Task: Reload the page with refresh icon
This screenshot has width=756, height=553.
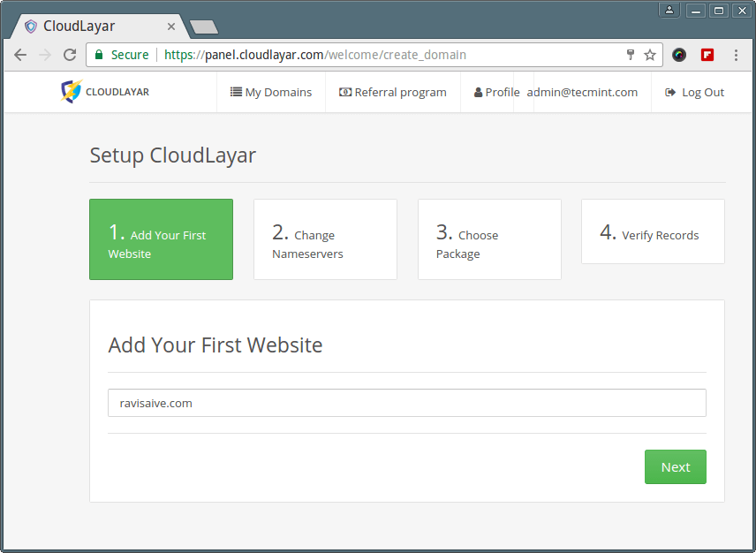Action: (x=70, y=55)
